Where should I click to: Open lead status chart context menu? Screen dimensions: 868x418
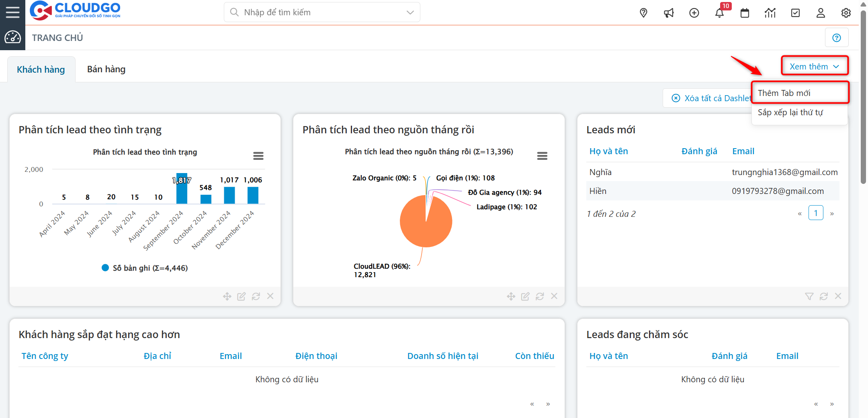pos(258,156)
